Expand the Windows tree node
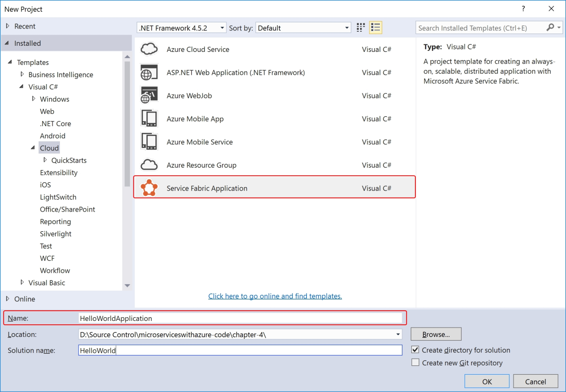 click(34, 99)
